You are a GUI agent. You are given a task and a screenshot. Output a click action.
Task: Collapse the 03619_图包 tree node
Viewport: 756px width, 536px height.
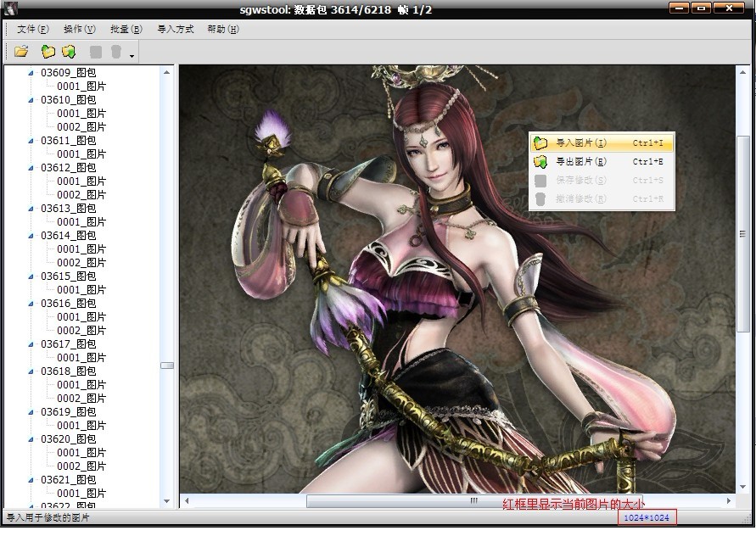tap(31, 412)
